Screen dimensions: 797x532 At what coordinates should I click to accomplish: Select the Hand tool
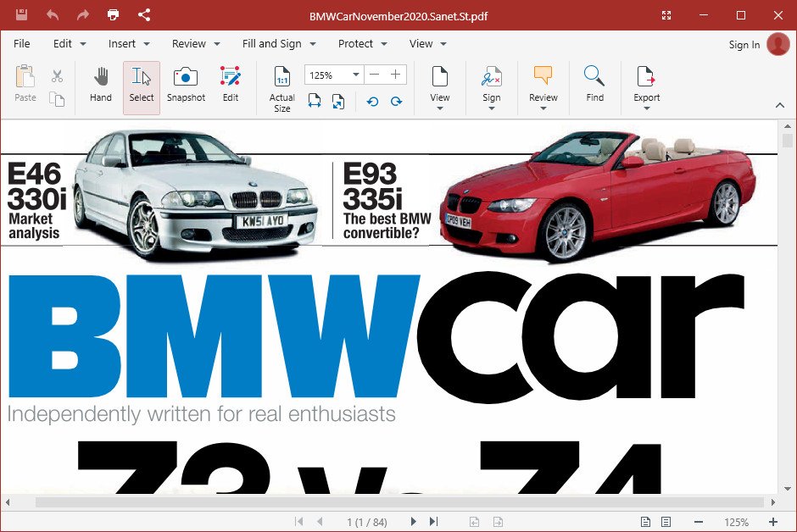click(101, 84)
